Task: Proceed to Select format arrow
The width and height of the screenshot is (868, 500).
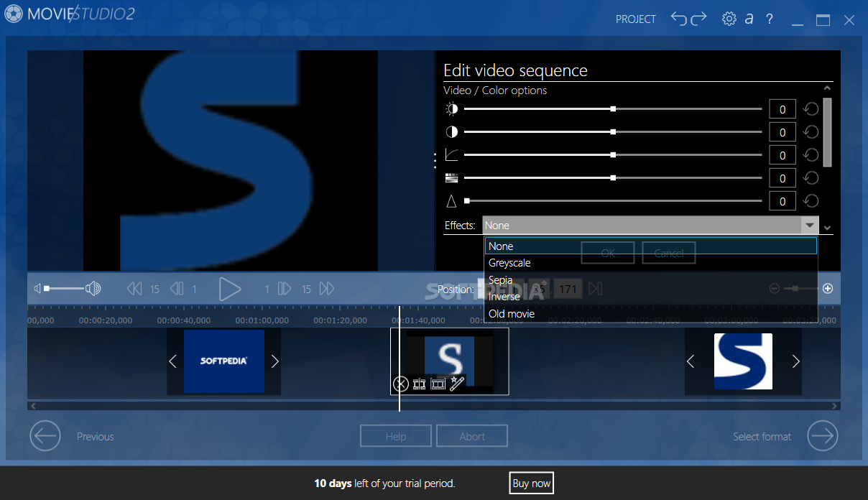Action: coord(823,436)
